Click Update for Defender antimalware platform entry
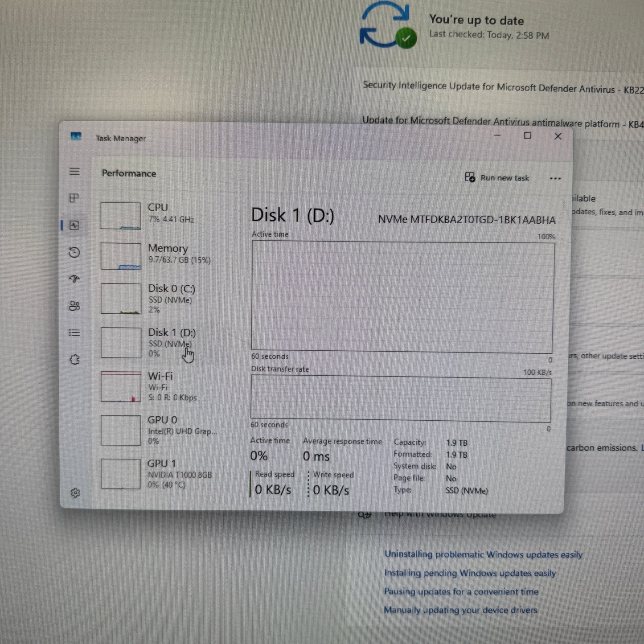This screenshot has width=644, height=644. 503,122
